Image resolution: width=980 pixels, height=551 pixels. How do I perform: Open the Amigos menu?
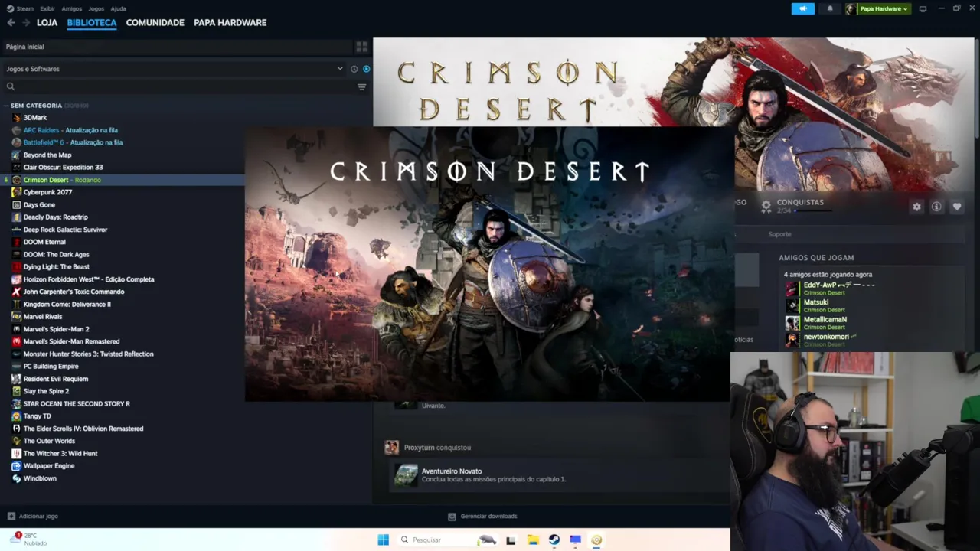click(72, 8)
